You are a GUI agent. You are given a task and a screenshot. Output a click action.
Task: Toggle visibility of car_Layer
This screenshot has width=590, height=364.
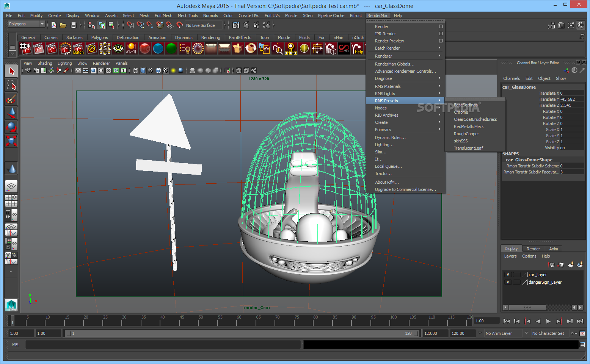coord(508,275)
